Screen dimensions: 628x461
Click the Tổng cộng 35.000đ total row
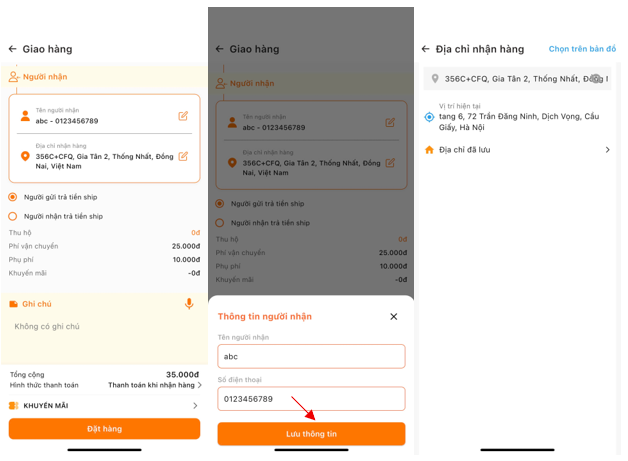(104, 374)
